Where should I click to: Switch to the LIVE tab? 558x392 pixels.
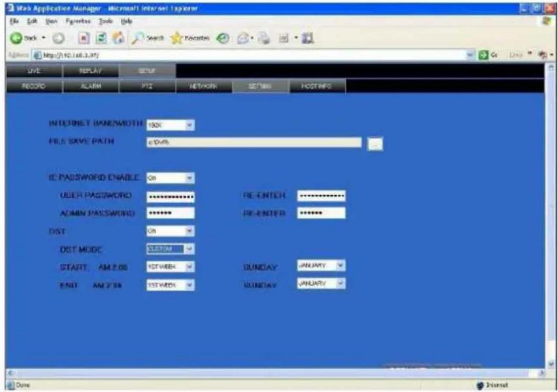(x=34, y=71)
